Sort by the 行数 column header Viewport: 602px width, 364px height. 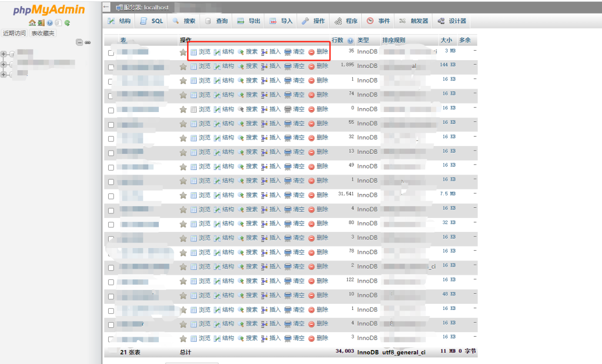(x=337, y=40)
